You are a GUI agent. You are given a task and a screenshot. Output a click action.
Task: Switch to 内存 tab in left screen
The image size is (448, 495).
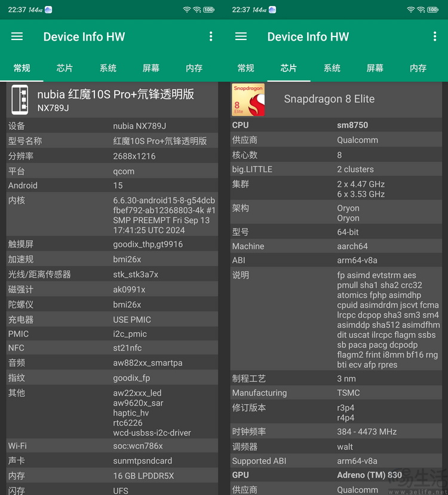click(194, 68)
